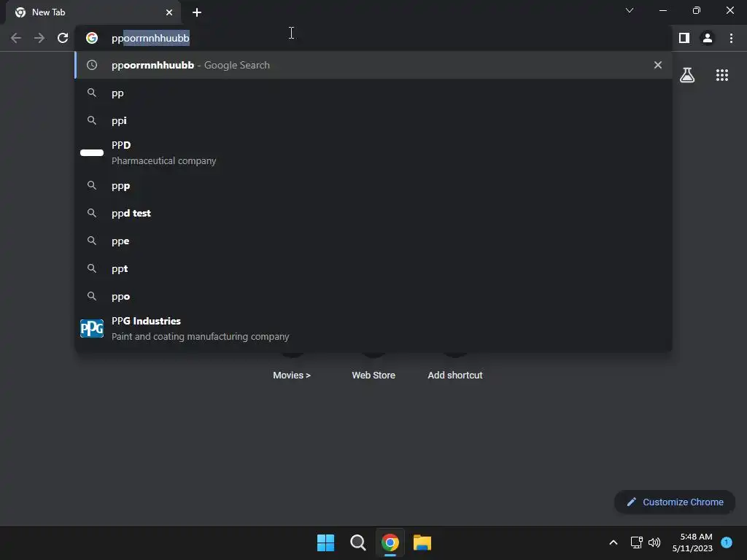Open the Movies shortcut
The image size is (747, 560).
pyautogui.click(x=292, y=376)
